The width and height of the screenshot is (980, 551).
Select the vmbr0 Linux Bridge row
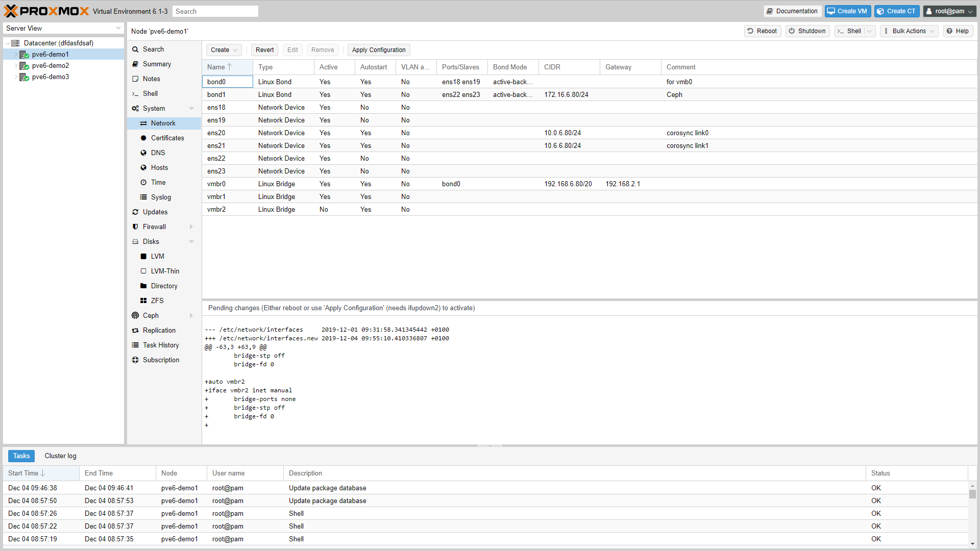point(590,184)
